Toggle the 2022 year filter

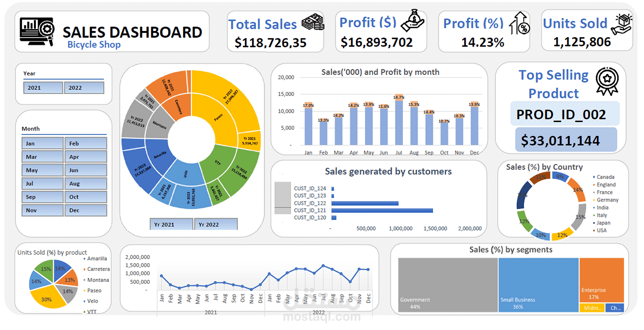(84, 88)
